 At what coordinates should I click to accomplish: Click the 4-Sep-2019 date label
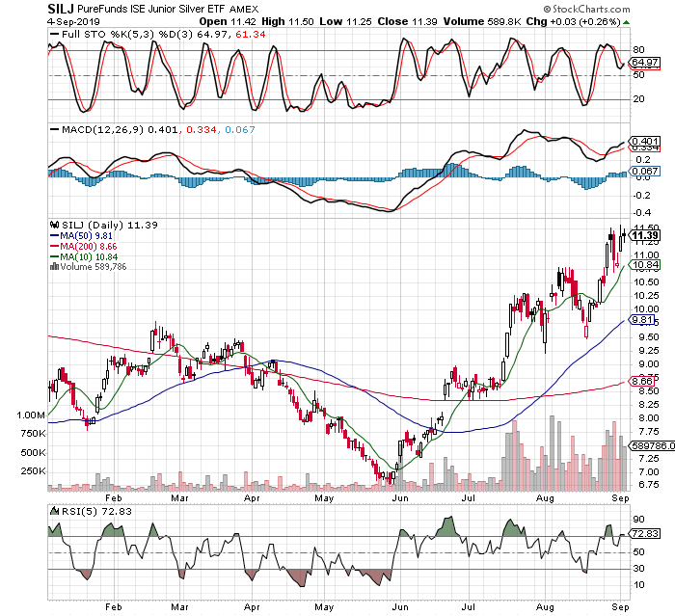click(73, 21)
